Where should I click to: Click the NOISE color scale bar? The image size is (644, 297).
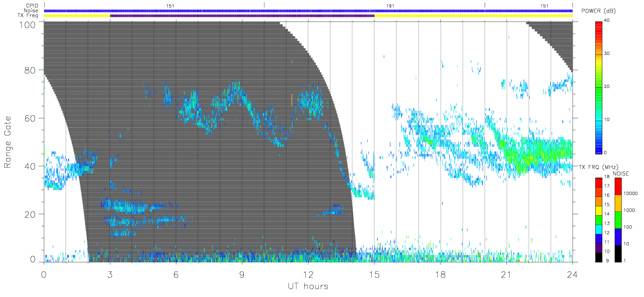tap(618, 219)
